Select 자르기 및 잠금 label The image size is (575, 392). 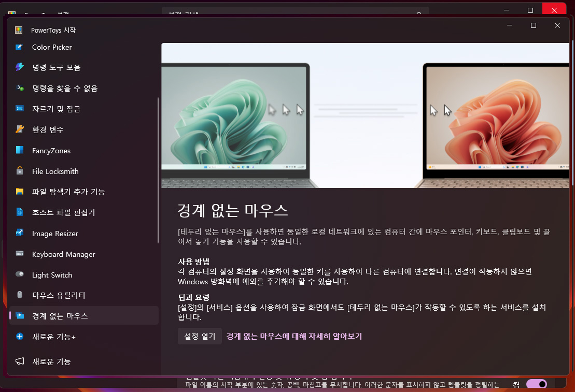click(56, 109)
